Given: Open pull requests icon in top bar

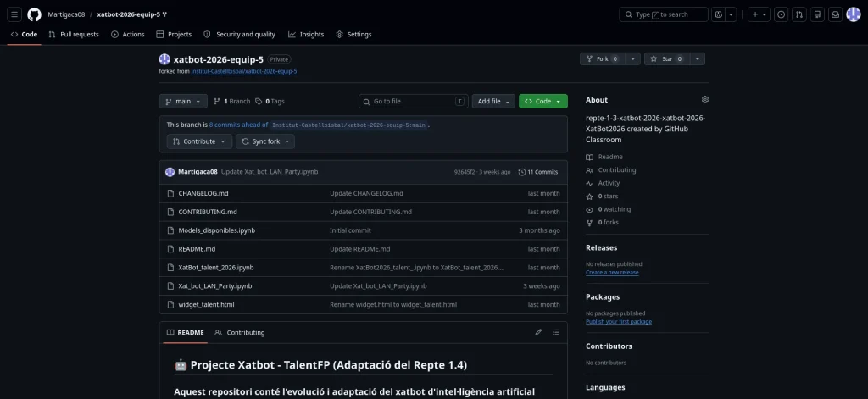Looking at the screenshot, I should (798, 14).
